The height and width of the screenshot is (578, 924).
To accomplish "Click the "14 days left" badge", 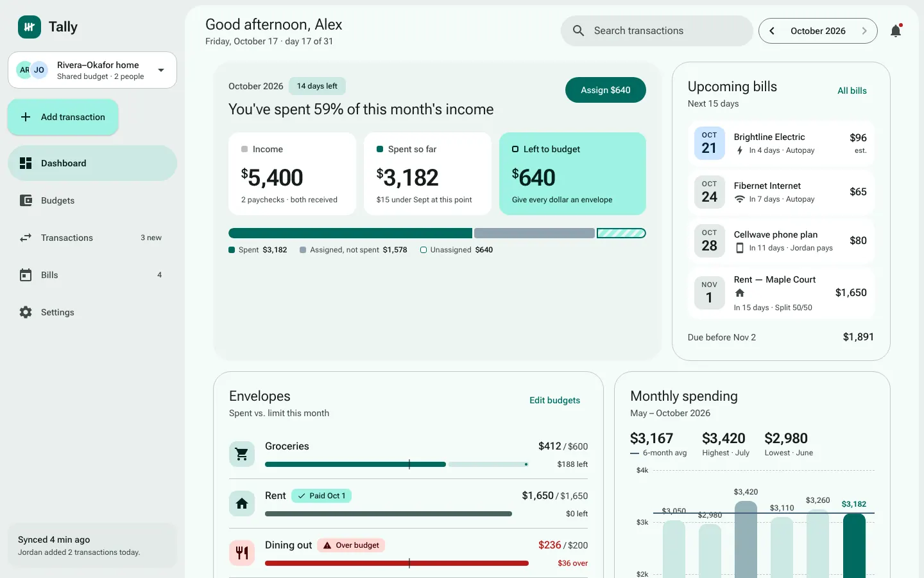I will (317, 86).
